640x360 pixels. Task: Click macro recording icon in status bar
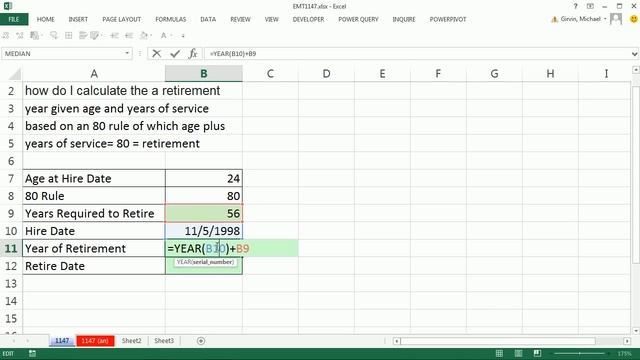tap(32, 353)
